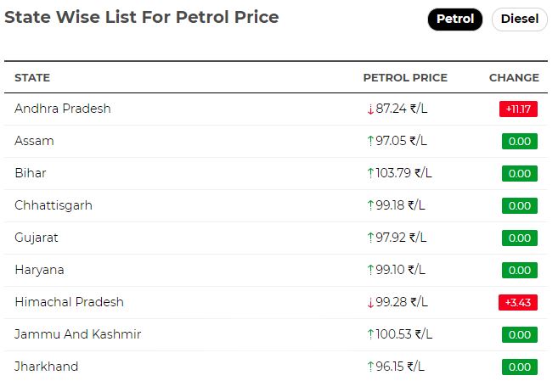Click the green up arrow beside Gujarat price
Screen dimensions: 558x392
click(370, 238)
